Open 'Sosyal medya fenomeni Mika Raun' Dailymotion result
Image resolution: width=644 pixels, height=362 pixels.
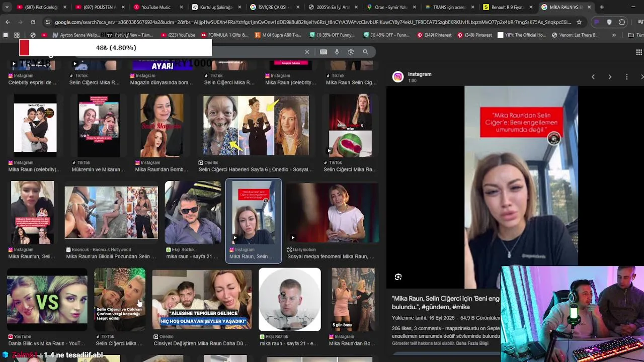tap(331, 256)
